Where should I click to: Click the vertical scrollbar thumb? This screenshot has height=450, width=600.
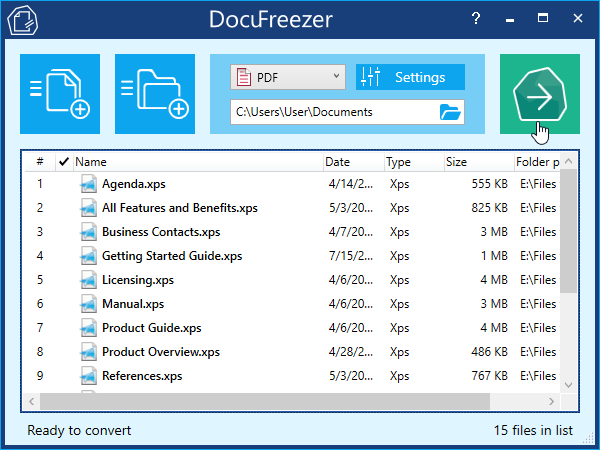[569, 231]
